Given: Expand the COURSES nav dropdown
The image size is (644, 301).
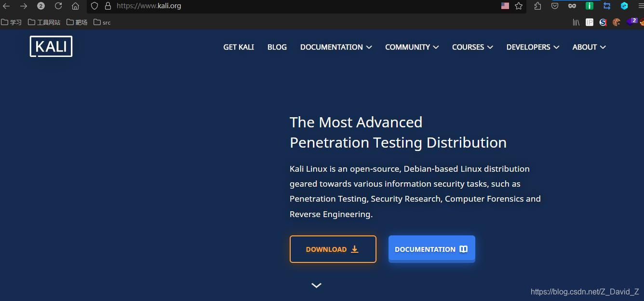Looking at the screenshot, I should coord(472,47).
